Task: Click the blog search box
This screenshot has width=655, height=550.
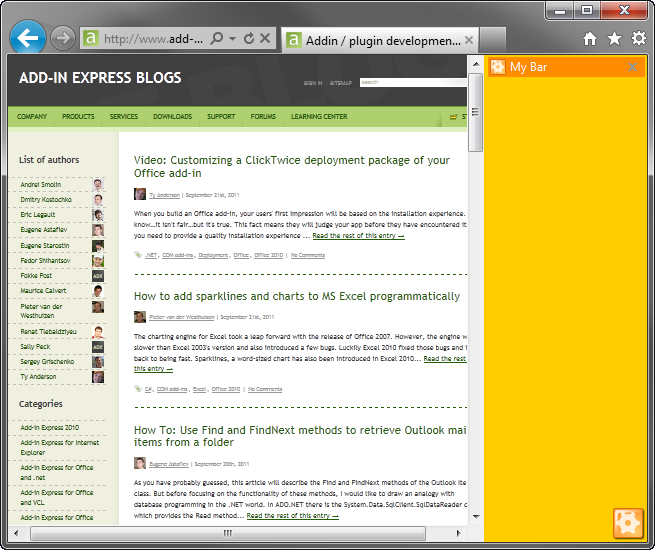Action: [413, 82]
